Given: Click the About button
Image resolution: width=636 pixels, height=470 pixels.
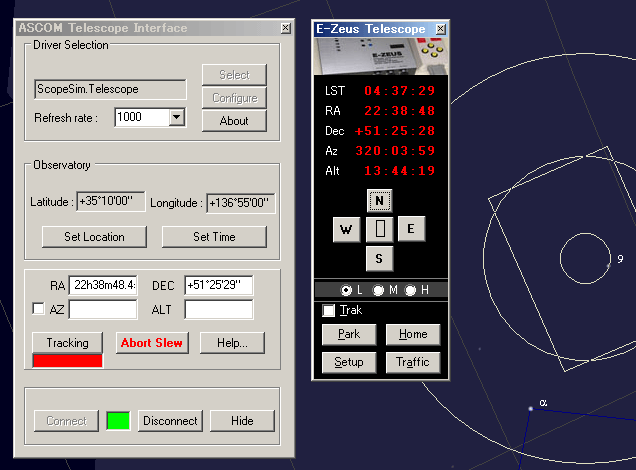Looking at the screenshot, I should 234,121.
